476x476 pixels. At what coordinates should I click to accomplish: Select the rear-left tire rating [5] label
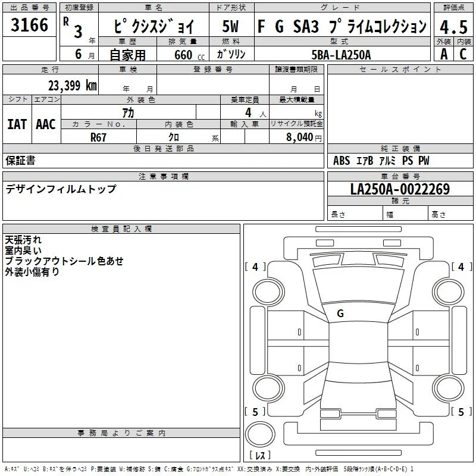pyautogui.click(x=255, y=412)
